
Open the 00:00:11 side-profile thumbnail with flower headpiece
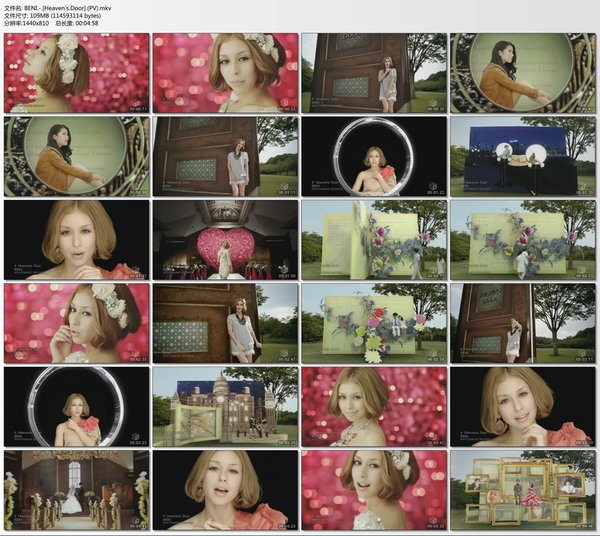77,73
